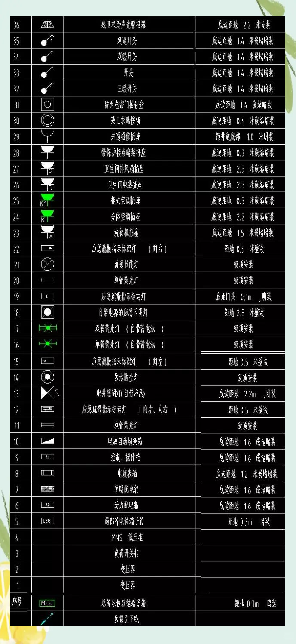
Task: Select the double-circle help button symbol in row 30
Action: click(x=47, y=120)
